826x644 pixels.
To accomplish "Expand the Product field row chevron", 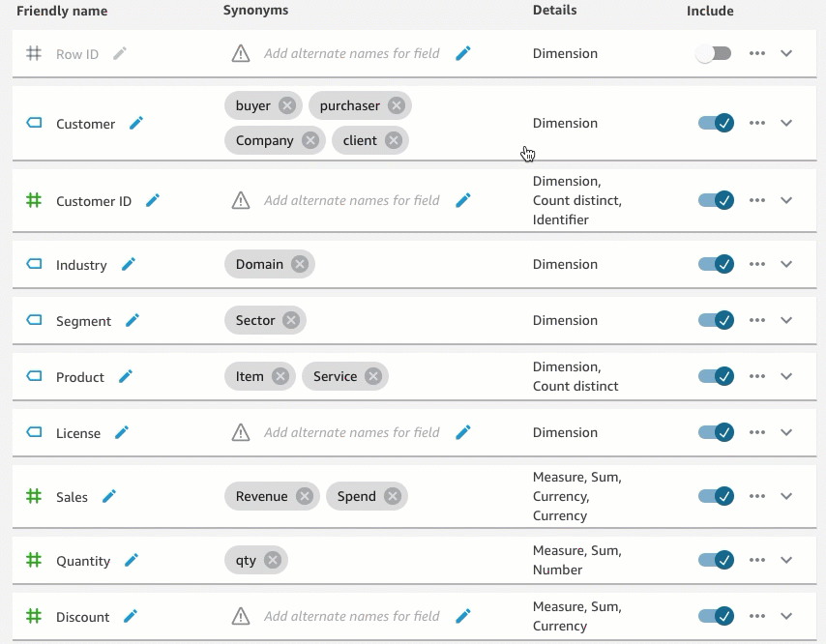I will point(786,376).
